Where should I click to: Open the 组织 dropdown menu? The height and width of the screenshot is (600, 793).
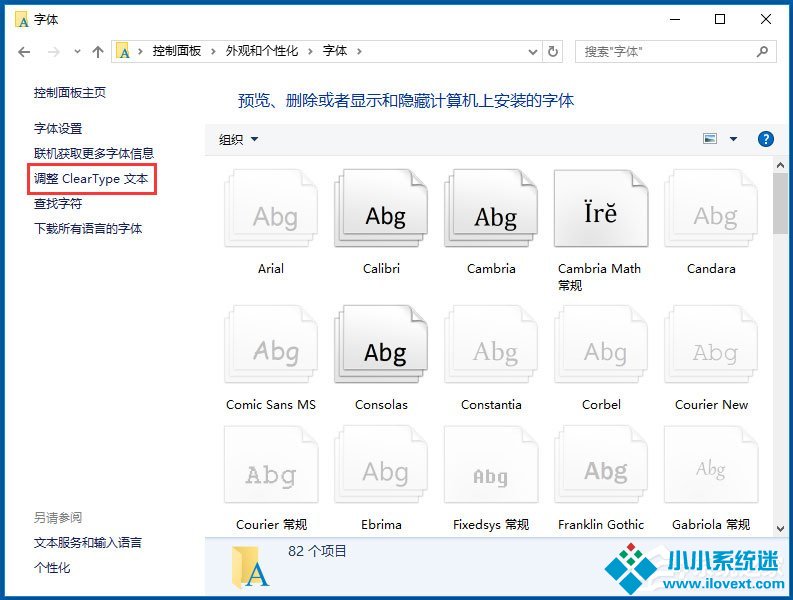[238, 139]
